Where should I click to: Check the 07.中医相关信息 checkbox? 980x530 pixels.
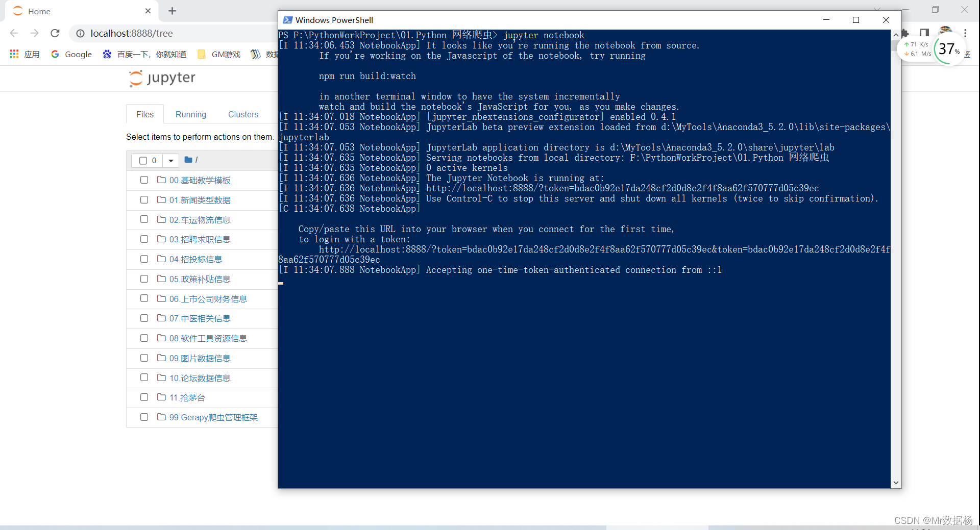(144, 318)
